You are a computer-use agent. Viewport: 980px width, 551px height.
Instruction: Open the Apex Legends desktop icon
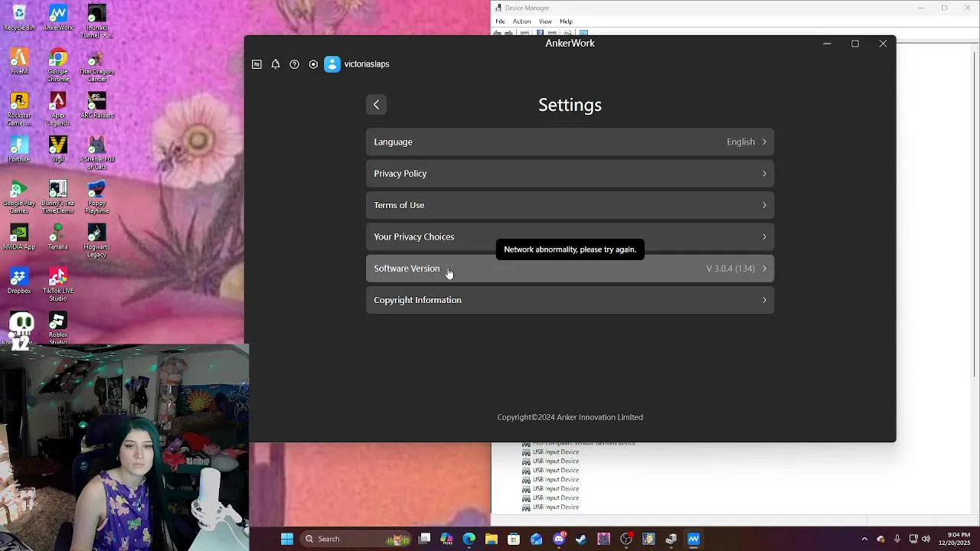tap(58, 109)
